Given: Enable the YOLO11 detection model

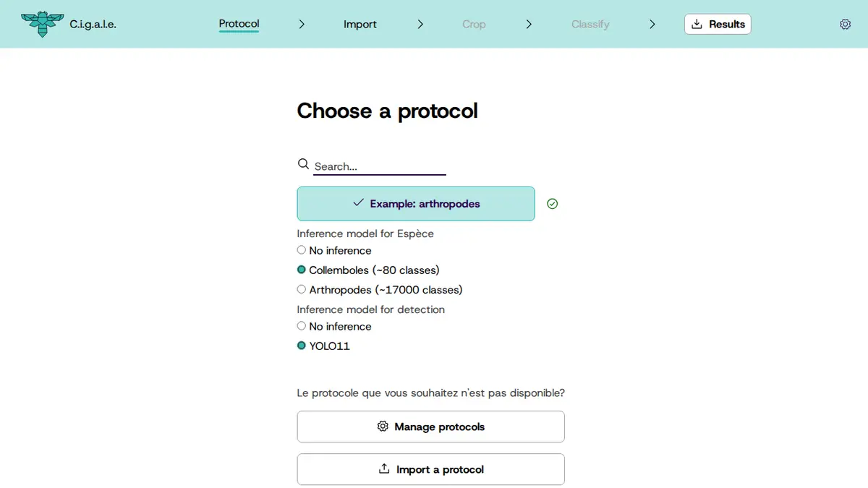Looking at the screenshot, I should click(302, 346).
